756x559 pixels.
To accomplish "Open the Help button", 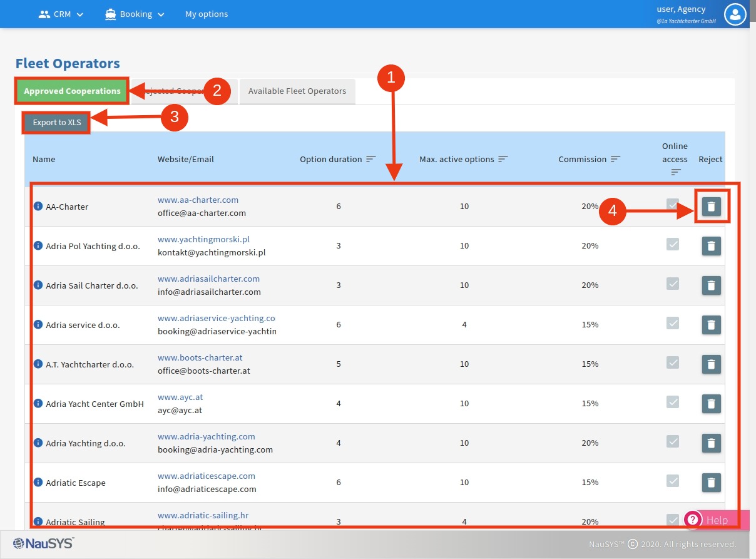I will (717, 520).
